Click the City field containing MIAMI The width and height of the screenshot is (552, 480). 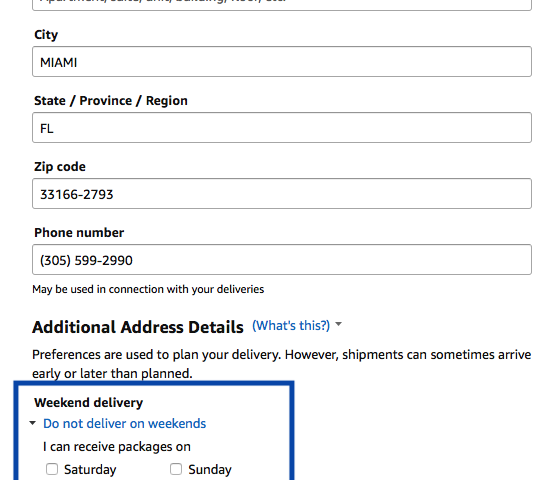pos(282,62)
